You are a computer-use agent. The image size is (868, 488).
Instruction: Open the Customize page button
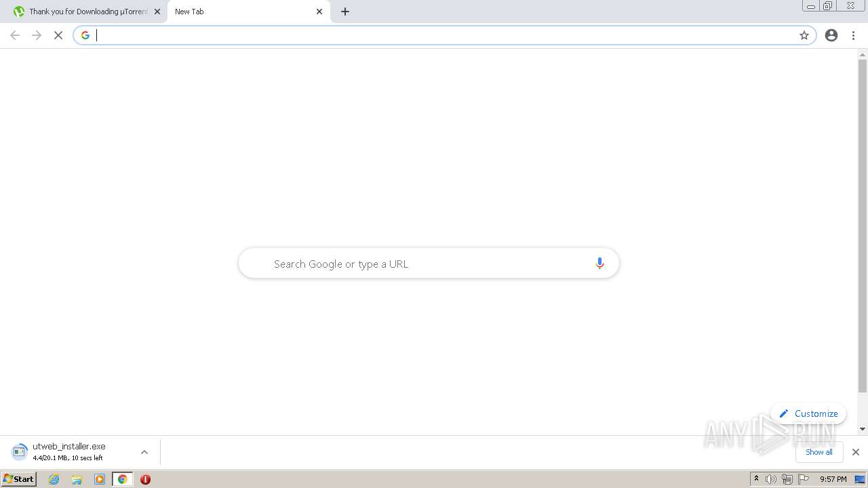[x=808, y=413]
